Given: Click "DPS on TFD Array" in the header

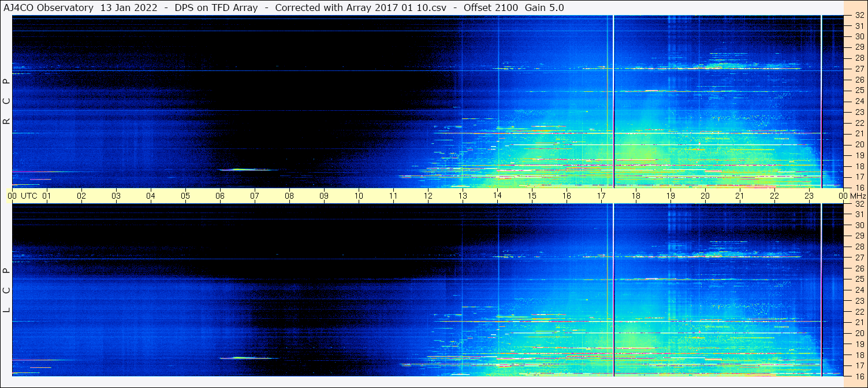Looking at the screenshot, I should tap(217, 8).
